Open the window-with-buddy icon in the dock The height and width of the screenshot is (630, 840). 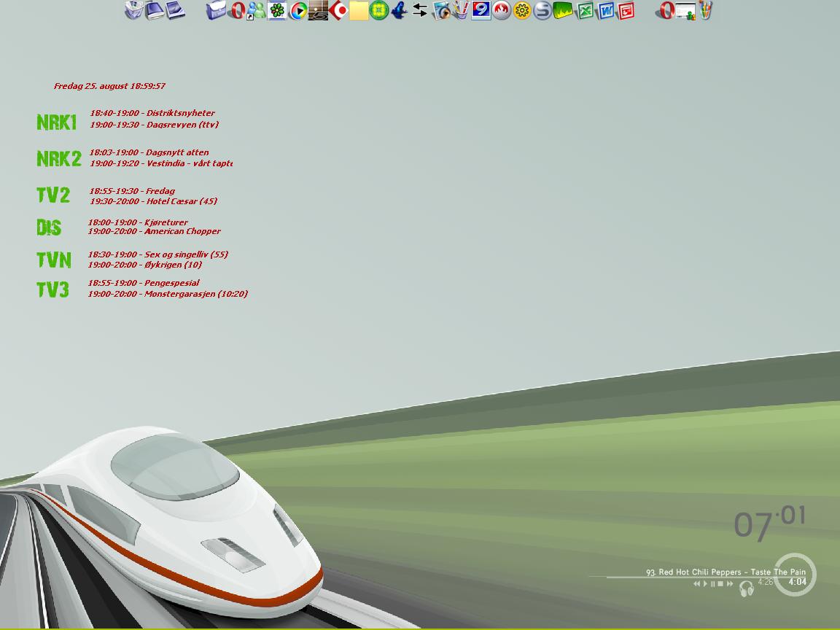[685, 11]
